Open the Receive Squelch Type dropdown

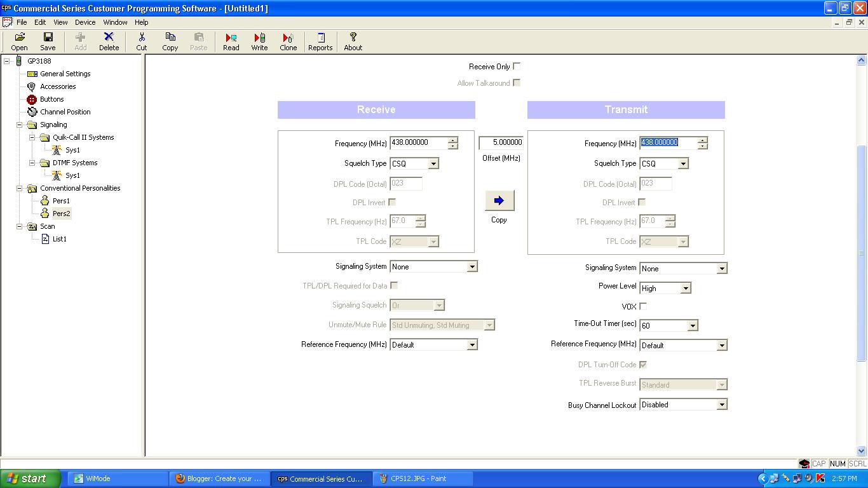point(433,163)
